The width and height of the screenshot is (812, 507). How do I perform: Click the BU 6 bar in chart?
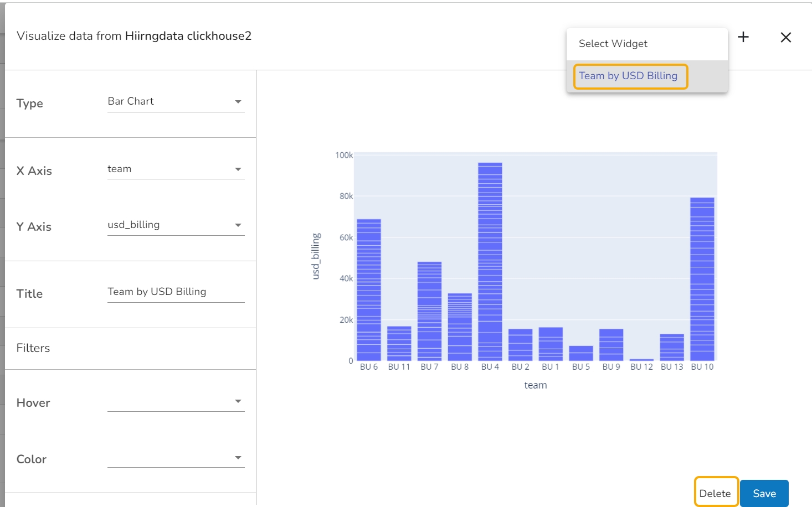[x=368, y=290]
